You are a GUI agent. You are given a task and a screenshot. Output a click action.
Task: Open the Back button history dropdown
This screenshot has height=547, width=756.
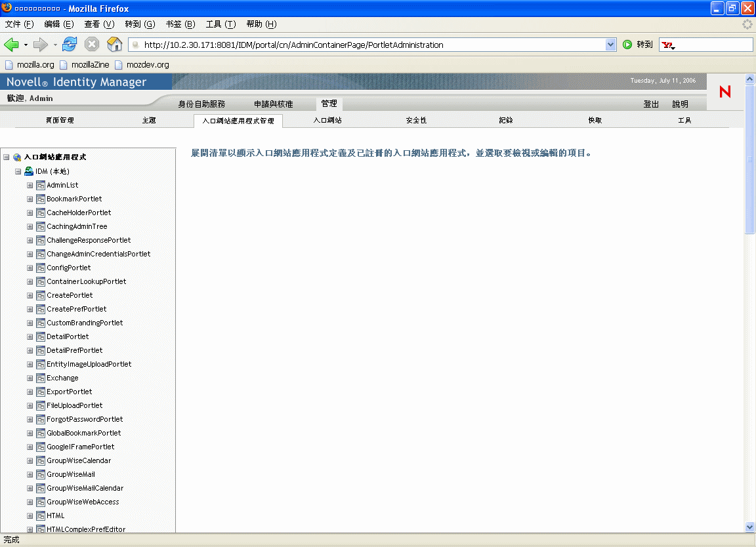(x=26, y=45)
